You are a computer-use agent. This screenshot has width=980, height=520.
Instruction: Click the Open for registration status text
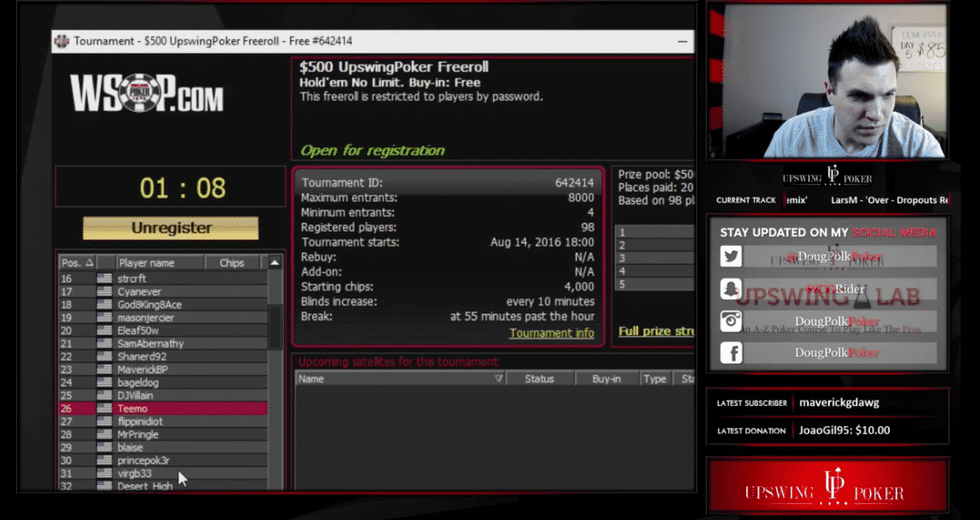tap(372, 150)
